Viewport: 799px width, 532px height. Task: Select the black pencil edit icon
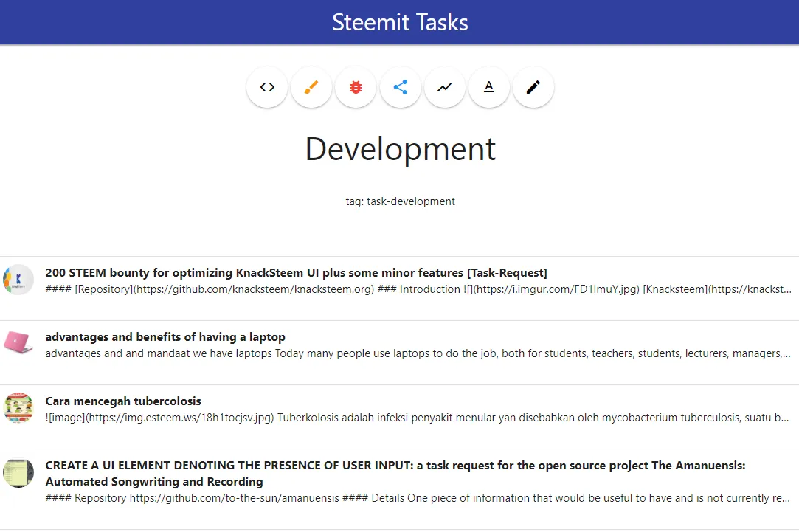[x=533, y=87]
